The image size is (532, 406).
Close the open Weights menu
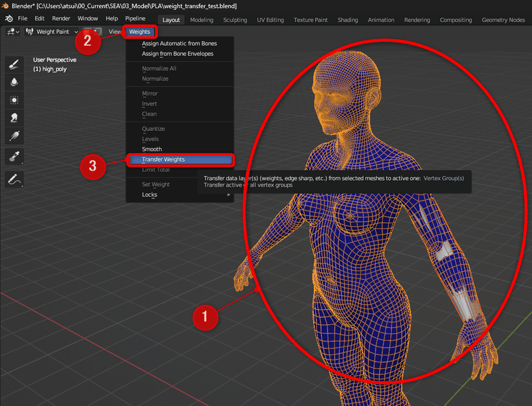point(140,31)
